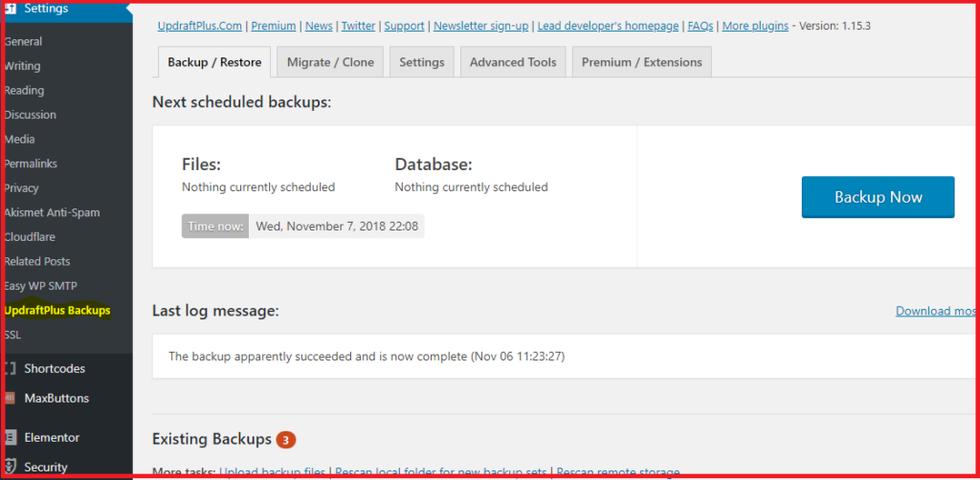Open the UpdraftPlus.Com link
The width and height of the screenshot is (980, 480).
point(200,26)
